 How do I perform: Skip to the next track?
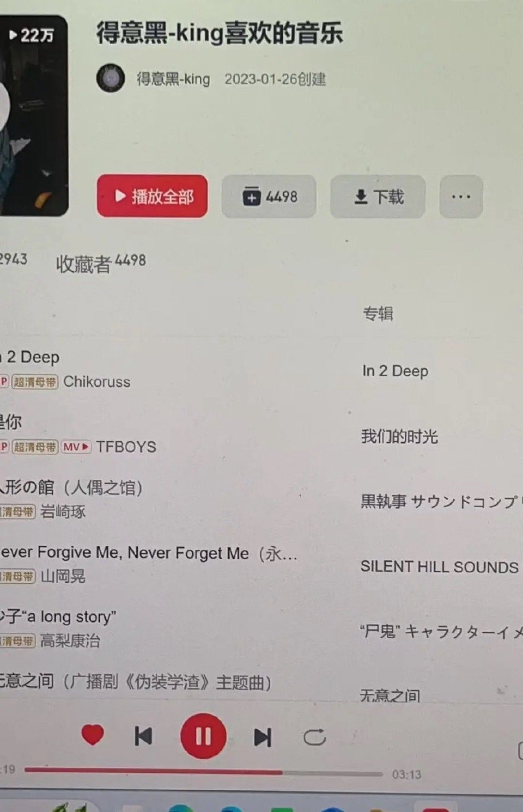click(x=263, y=737)
